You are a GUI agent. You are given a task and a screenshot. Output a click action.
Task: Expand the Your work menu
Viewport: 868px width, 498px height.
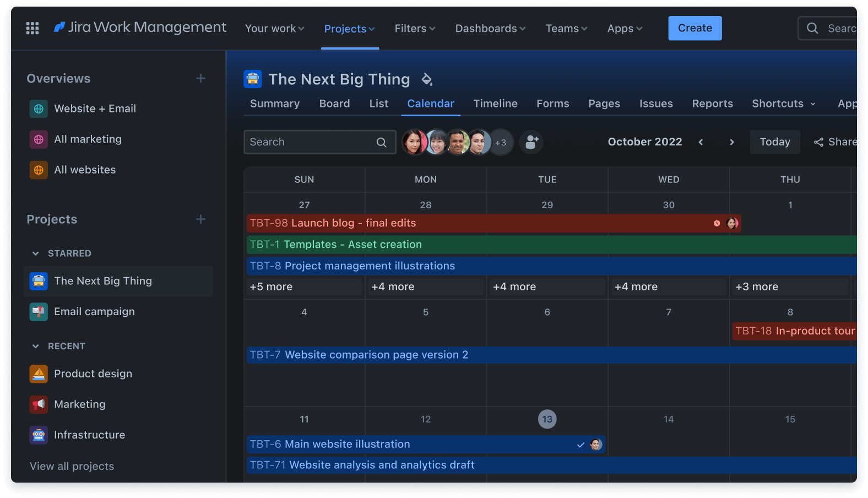click(274, 29)
